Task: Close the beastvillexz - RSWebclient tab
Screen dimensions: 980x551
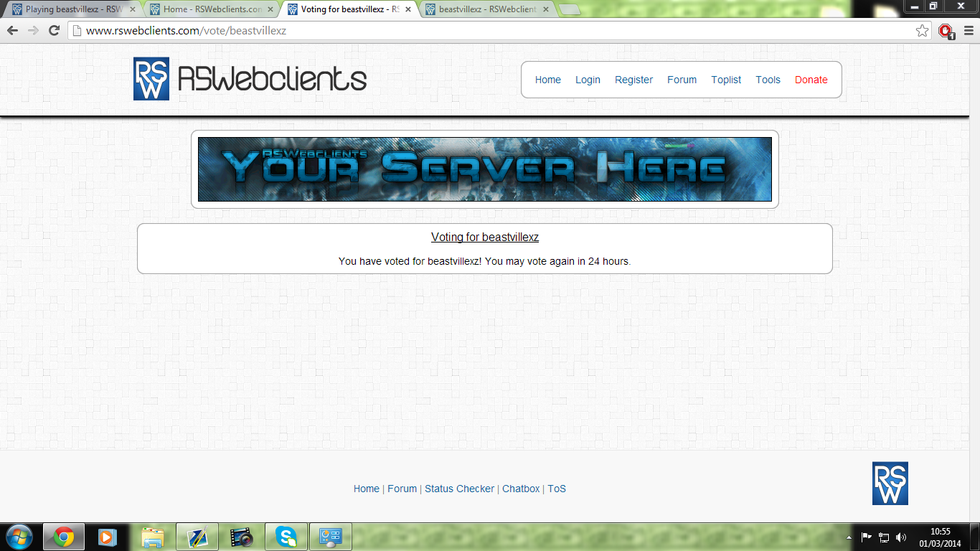Action: click(x=546, y=9)
